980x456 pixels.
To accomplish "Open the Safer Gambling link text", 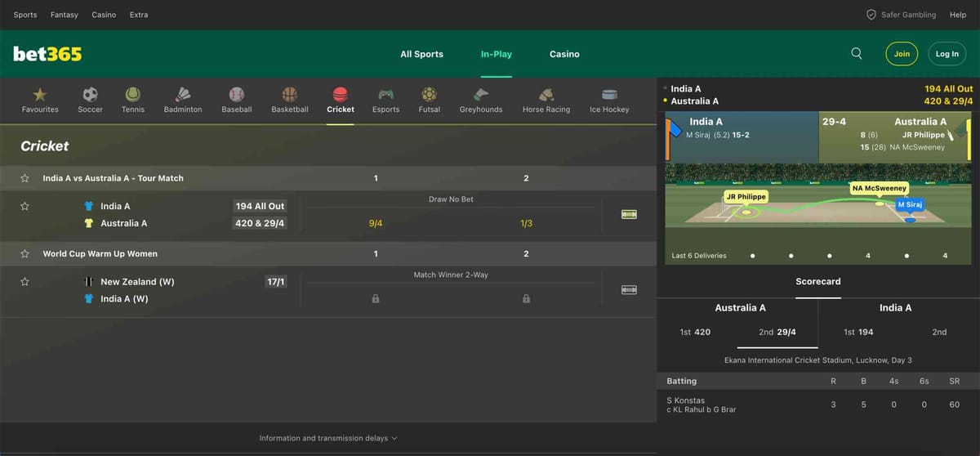I will [x=909, y=15].
